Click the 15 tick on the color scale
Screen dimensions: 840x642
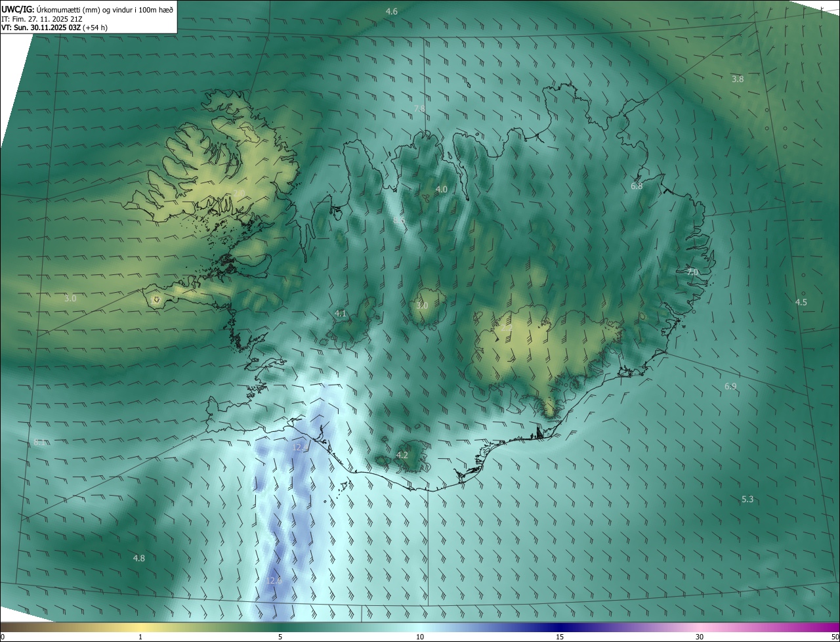click(x=560, y=637)
